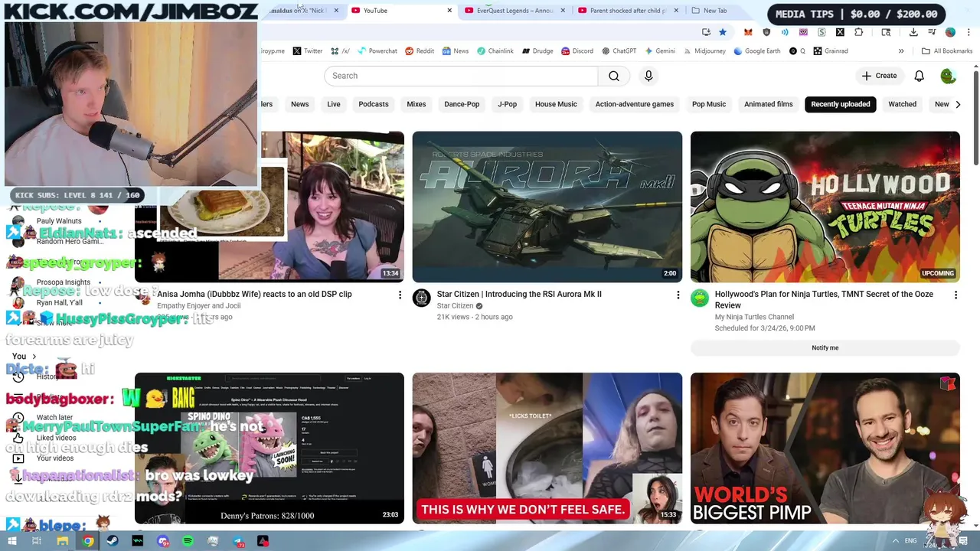
Task: Open Steam from the taskbar
Action: 113,541
